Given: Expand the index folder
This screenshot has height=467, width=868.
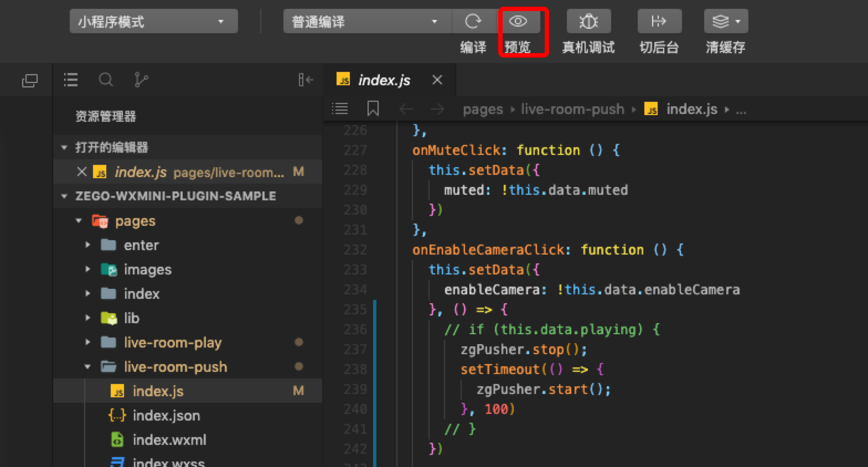Looking at the screenshot, I should click(x=87, y=294).
